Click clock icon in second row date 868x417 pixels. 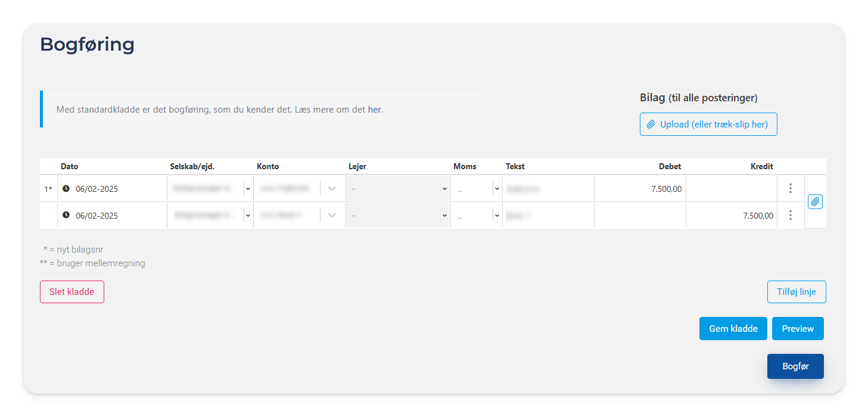(x=66, y=215)
